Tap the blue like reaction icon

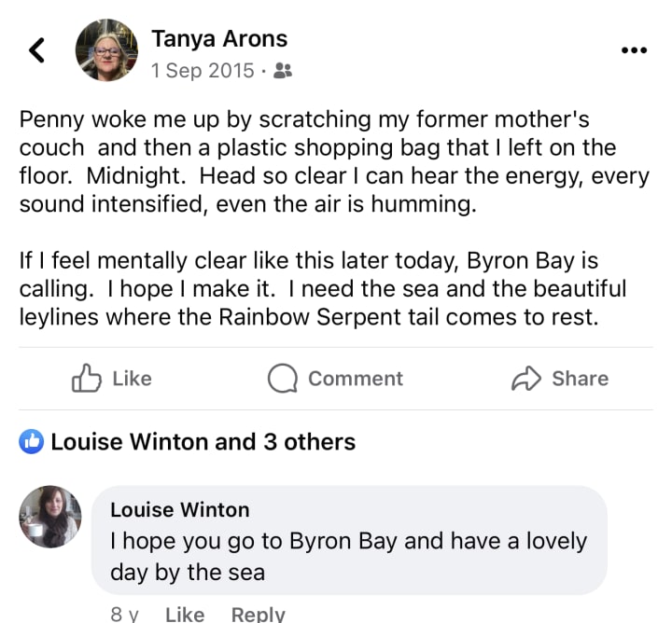coord(32,441)
